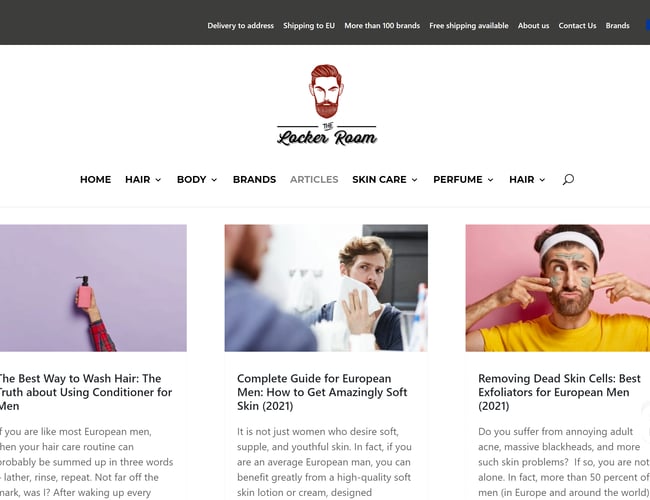Expand the last HAIR menu after PERFUME
Image resolution: width=650 pixels, height=500 pixels.
(527, 180)
